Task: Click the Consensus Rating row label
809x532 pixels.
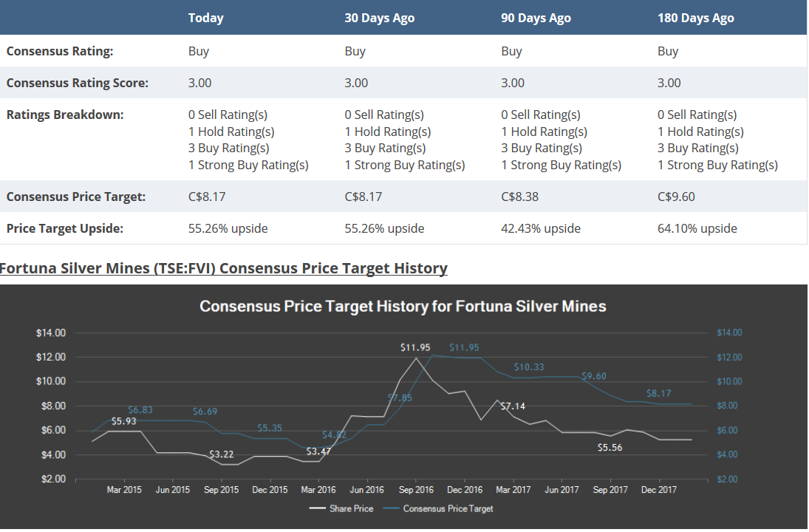Action: 59,51
